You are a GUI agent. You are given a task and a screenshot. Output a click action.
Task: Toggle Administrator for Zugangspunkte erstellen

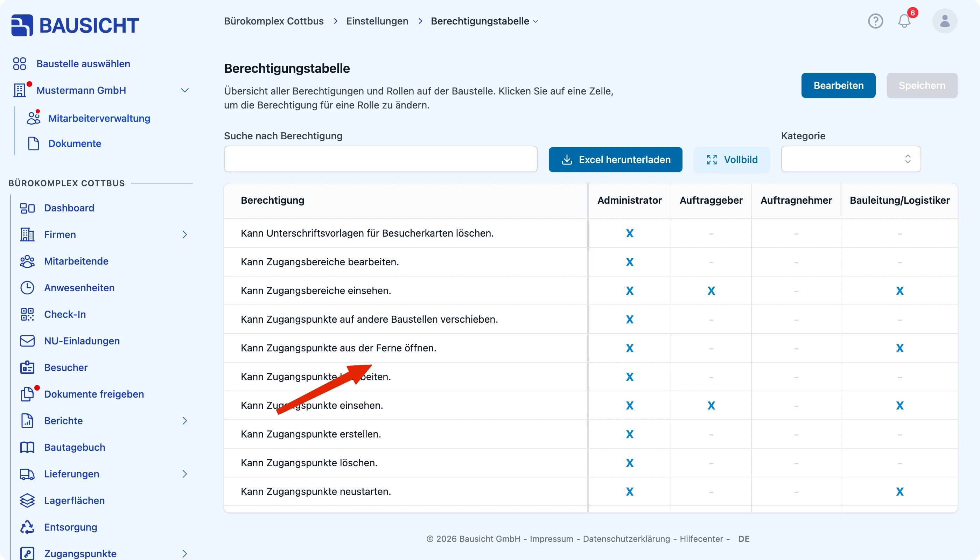[x=630, y=434]
